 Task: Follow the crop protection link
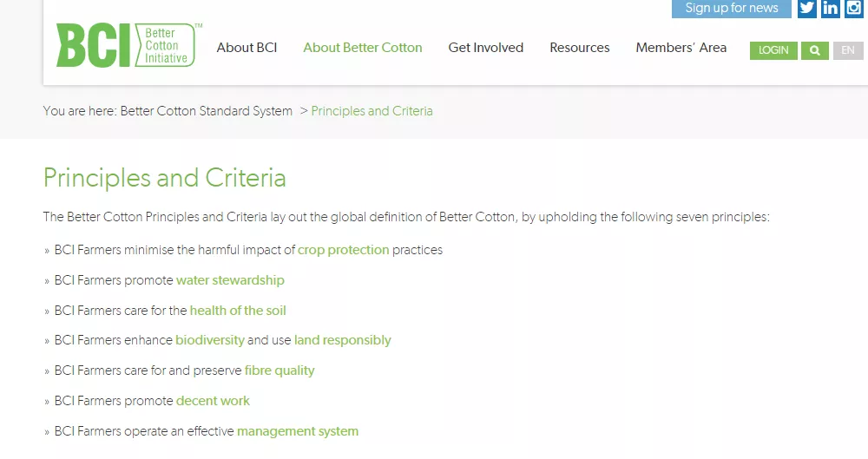[343, 250]
